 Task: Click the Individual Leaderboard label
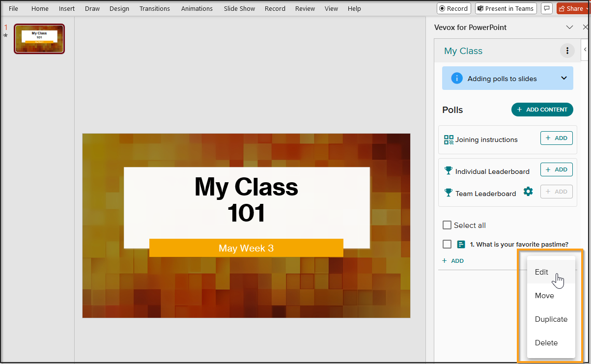(x=492, y=171)
